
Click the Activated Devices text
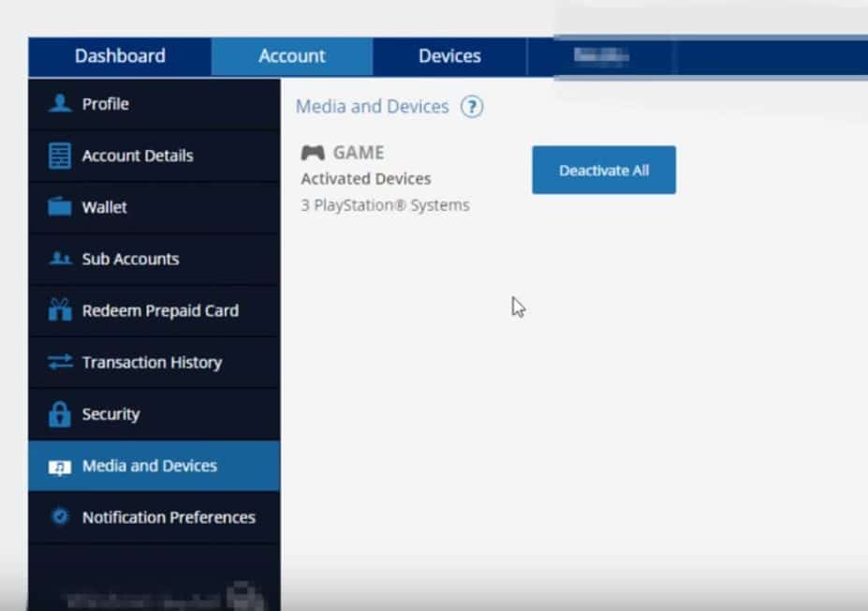366,179
